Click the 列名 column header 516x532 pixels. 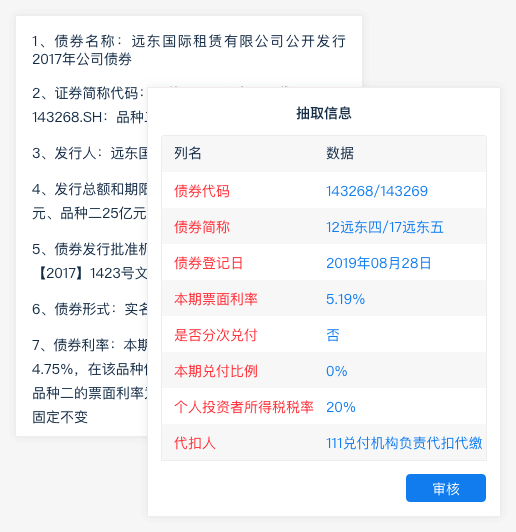pos(188,153)
